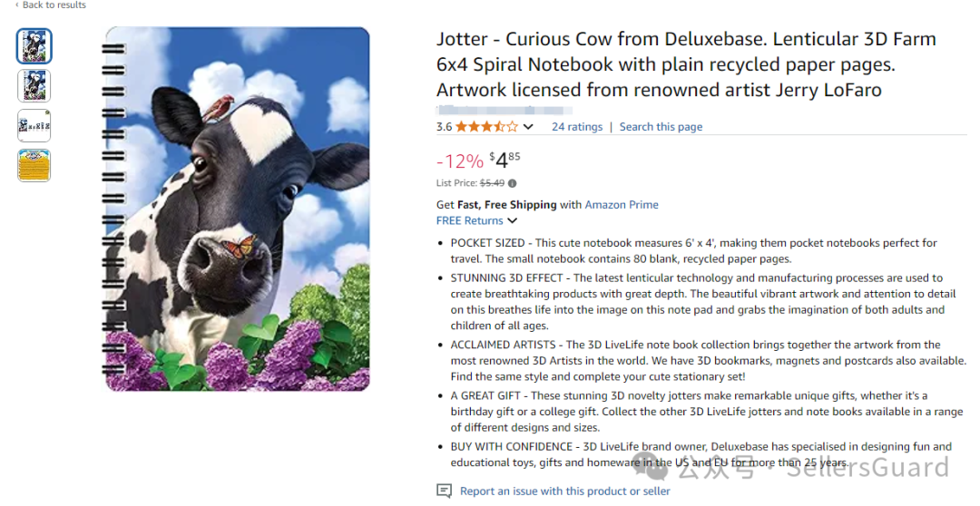View the yellow fourth thumbnail image
The image size is (980, 506).
34,165
